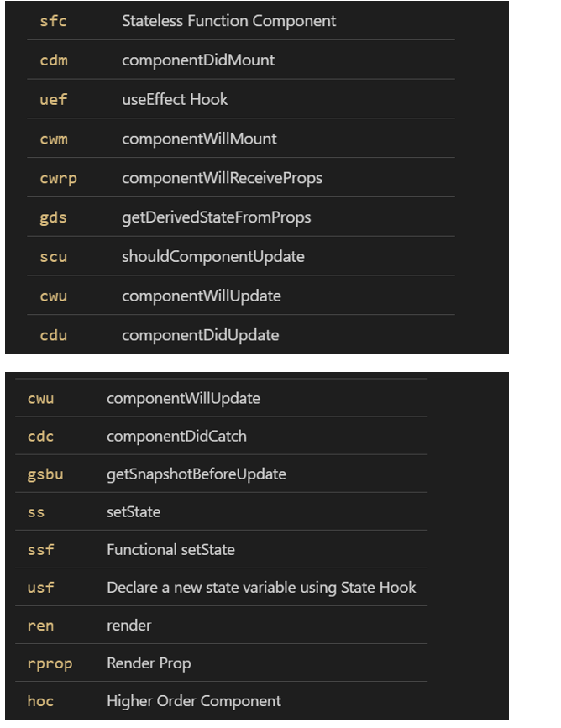Click the sfc snippet prefix
Screen dimensions: 561x728
[53, 21]
